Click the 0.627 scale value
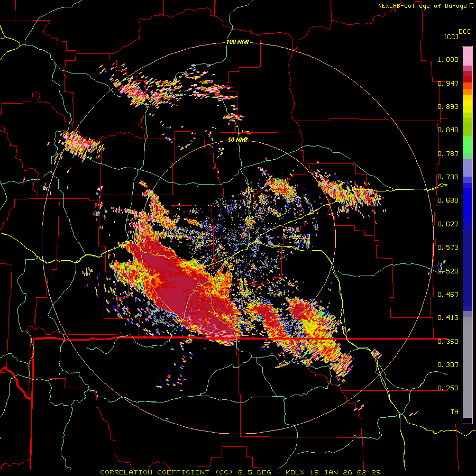The image size is (476, 476). click(448, 224)
